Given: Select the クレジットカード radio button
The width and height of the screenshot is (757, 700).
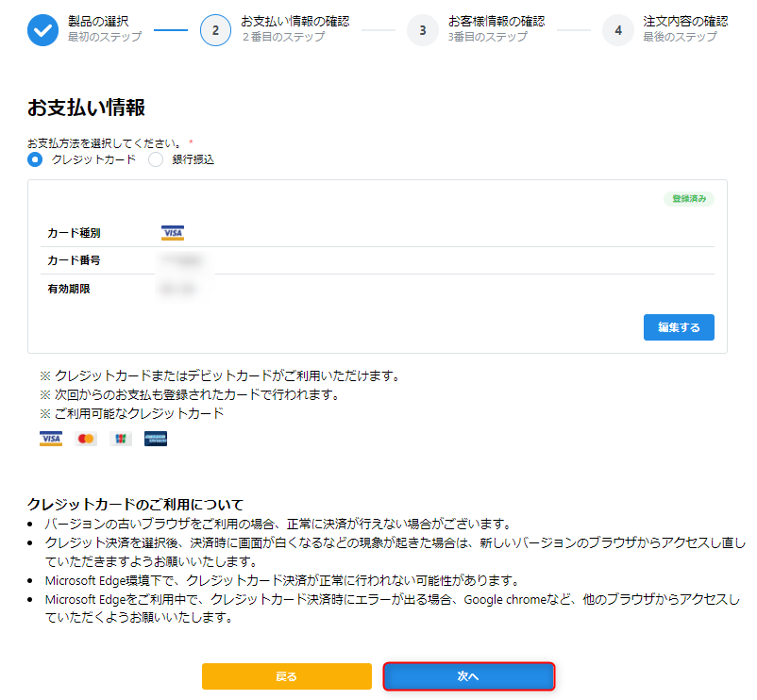Looking at the screenshot, I should point(35,159).
